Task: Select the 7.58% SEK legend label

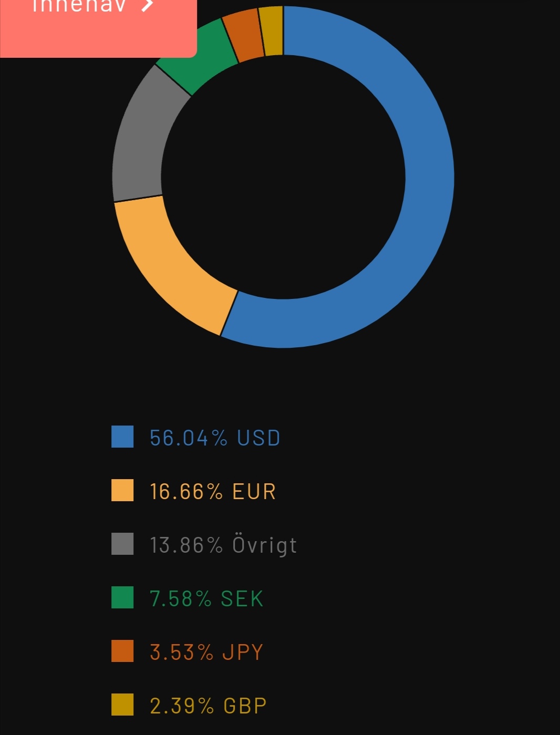Action: click(x=206, y=598)
